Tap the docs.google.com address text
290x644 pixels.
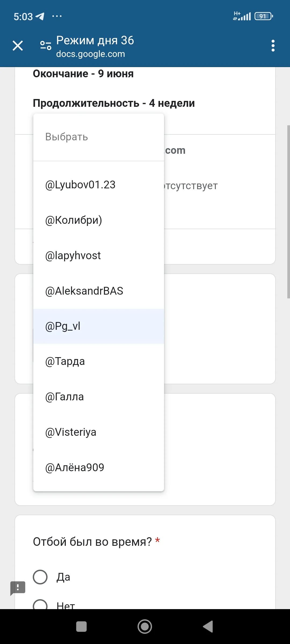[90, 54]
